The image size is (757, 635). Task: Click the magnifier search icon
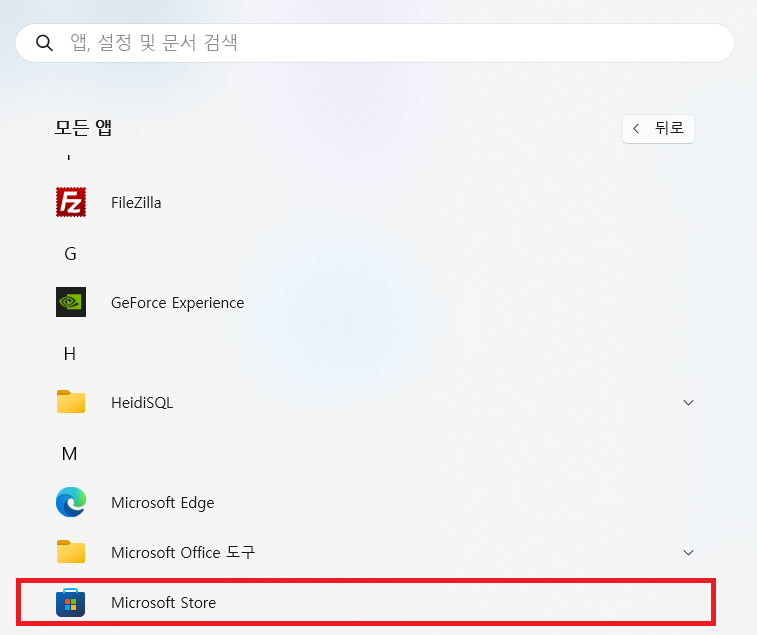tap(44, 43)
